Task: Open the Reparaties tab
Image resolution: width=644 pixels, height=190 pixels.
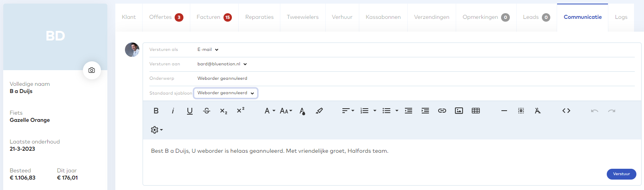Action: coord(260,17)
